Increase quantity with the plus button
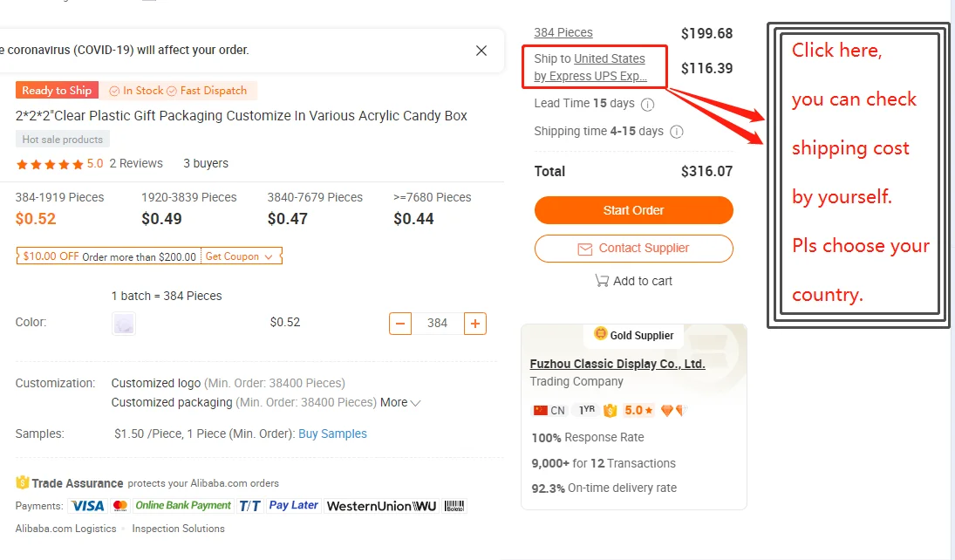 475,323
